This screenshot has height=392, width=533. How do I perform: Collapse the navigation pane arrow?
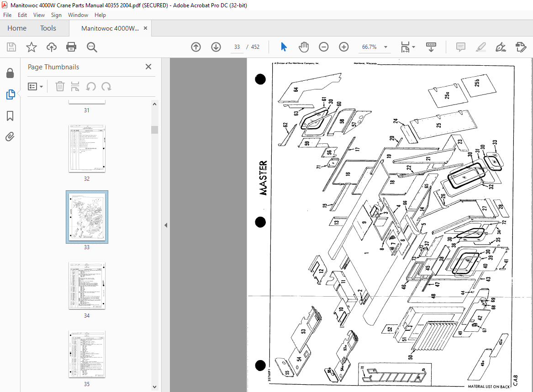point(166,225)
